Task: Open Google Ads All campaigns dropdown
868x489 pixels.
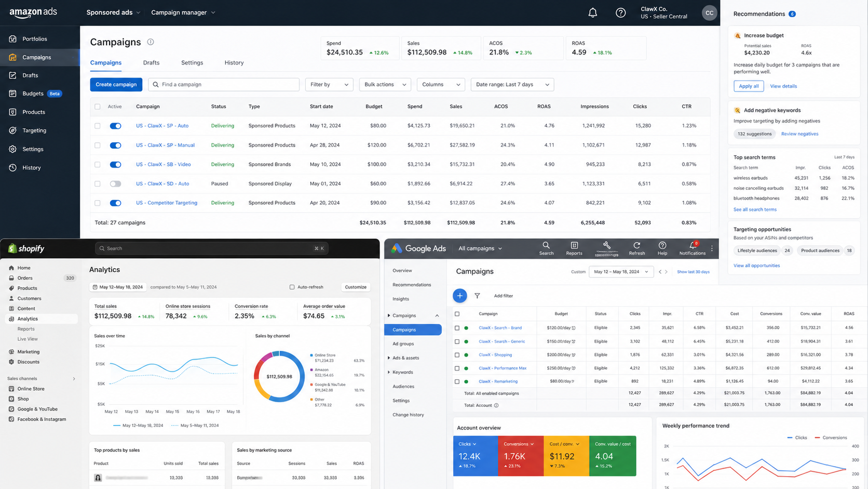Action: click(x=480, y=248)
